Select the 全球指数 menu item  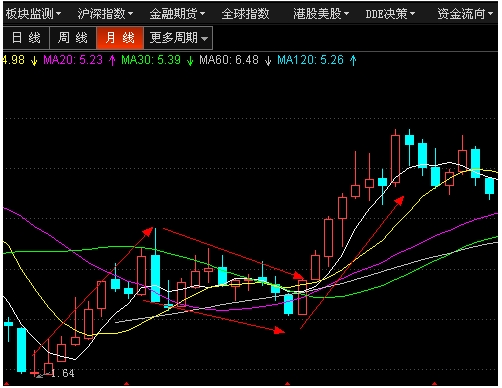pos(245,14)
